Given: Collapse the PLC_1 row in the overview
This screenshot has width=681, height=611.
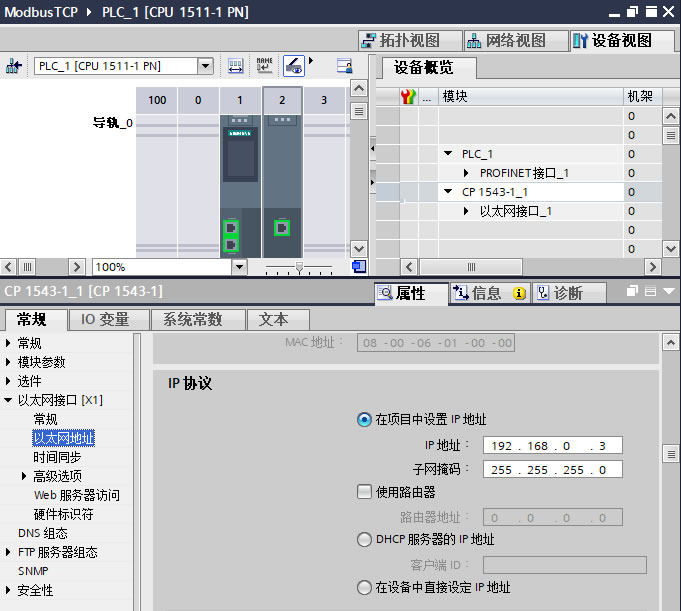Looking at the screenshot, I should [448, 154].
